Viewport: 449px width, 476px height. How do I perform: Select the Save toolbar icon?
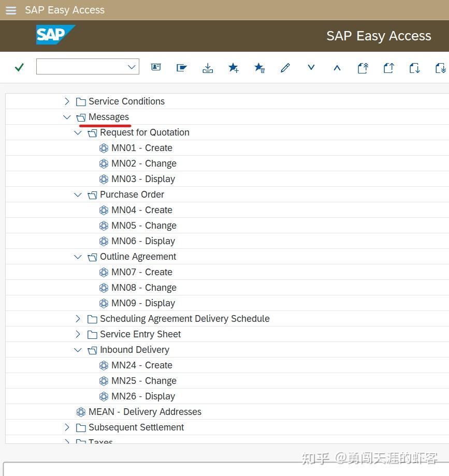208,67
